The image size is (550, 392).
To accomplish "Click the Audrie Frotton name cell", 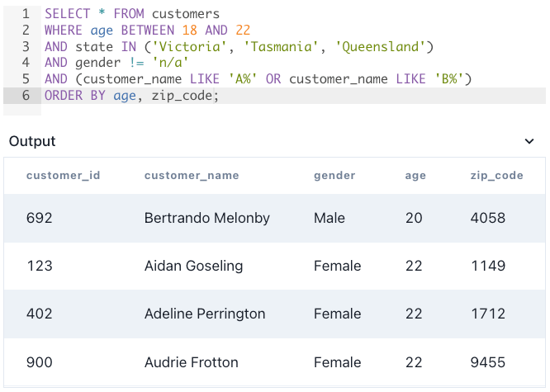I will click(192, 362).
